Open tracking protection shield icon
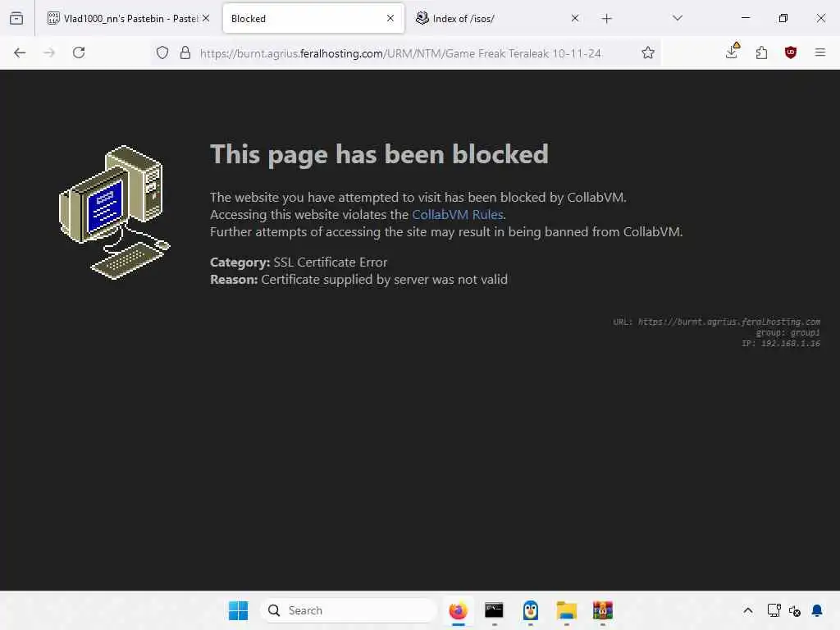Viewport: 840px width, 630px height. [162, 52]
